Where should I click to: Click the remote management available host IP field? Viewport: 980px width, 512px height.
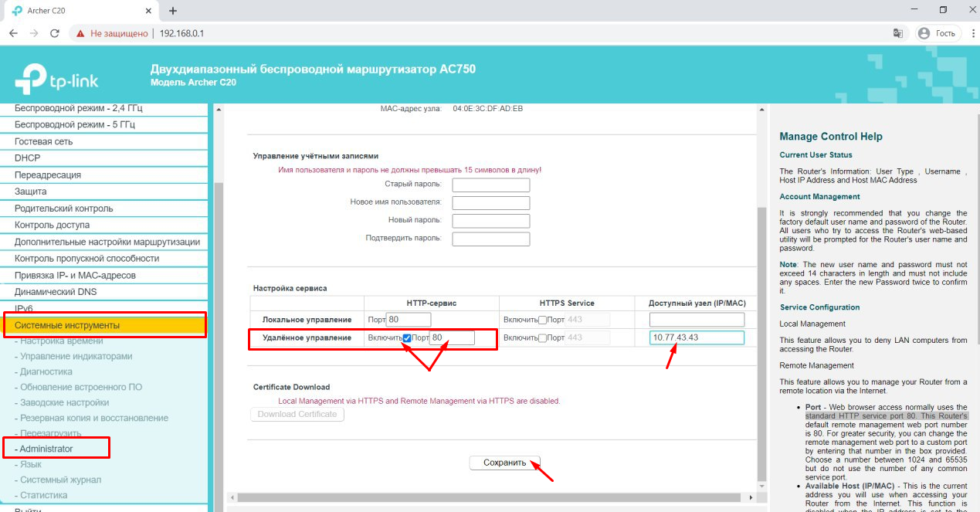coord(697,337)
